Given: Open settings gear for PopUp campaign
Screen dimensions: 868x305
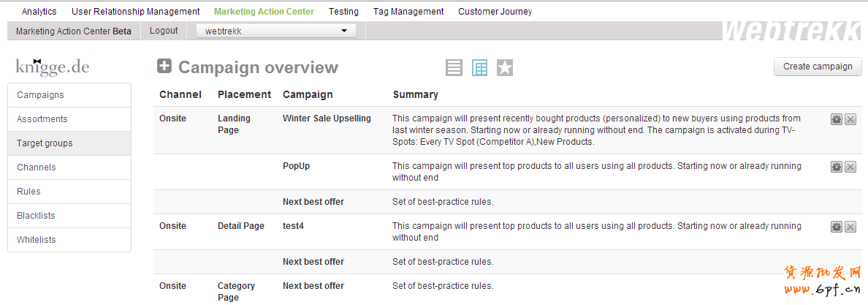Looking at the screenshot, I should [837, 167].
